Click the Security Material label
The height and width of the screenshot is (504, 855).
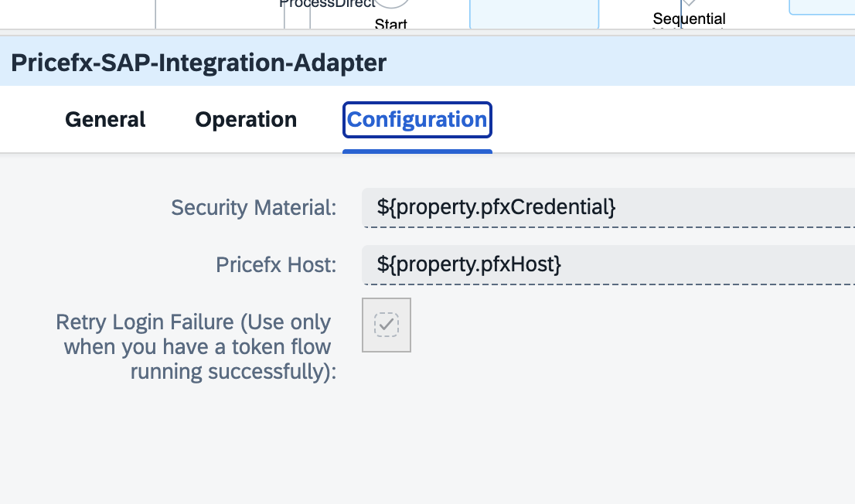254,207
